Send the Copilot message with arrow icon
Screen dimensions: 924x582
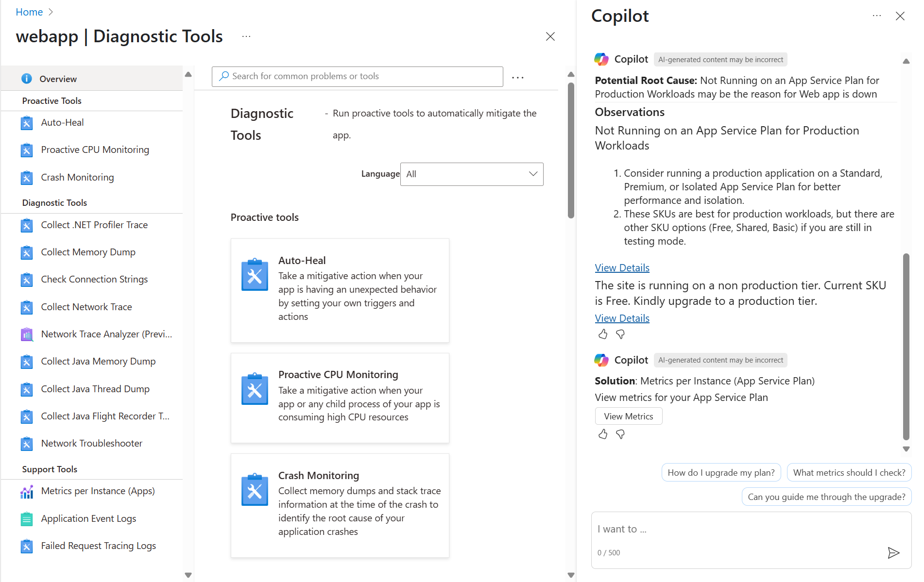893,552
